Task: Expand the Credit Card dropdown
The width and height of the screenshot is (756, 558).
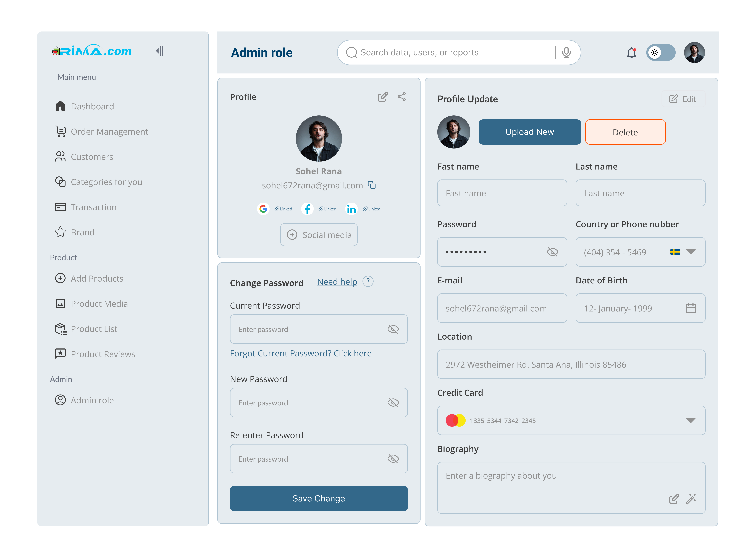Action: pos(691,421)
